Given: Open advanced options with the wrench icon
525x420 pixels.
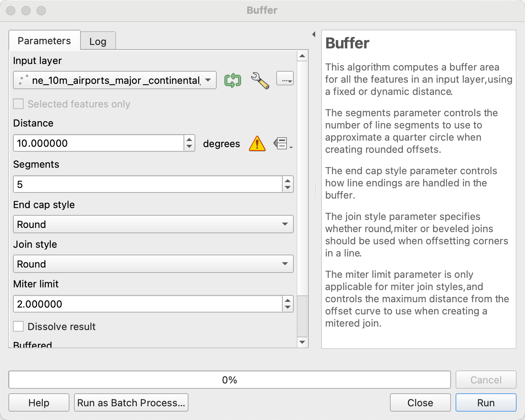Looking at the screenshot, I should click(259, 80).
